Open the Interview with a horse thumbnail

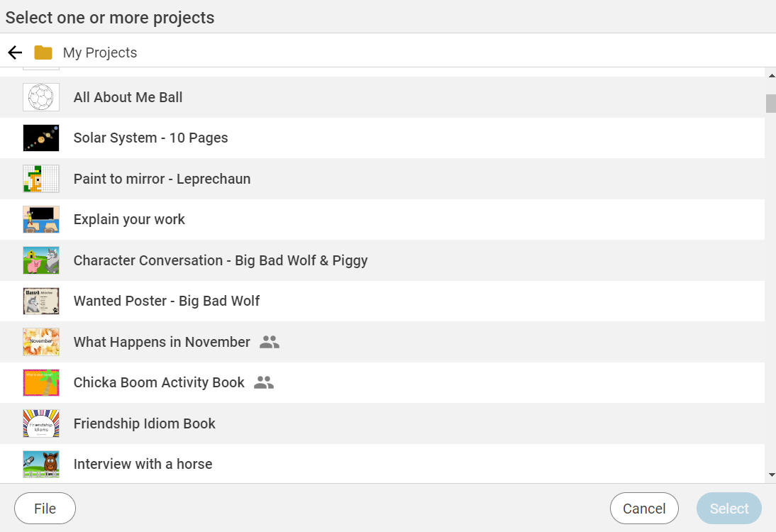point(40,464)
